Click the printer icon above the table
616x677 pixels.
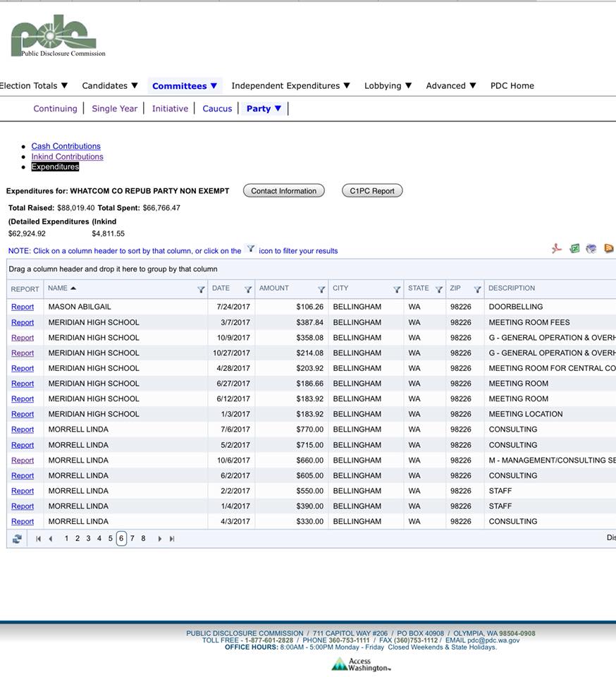click(591, 249)
